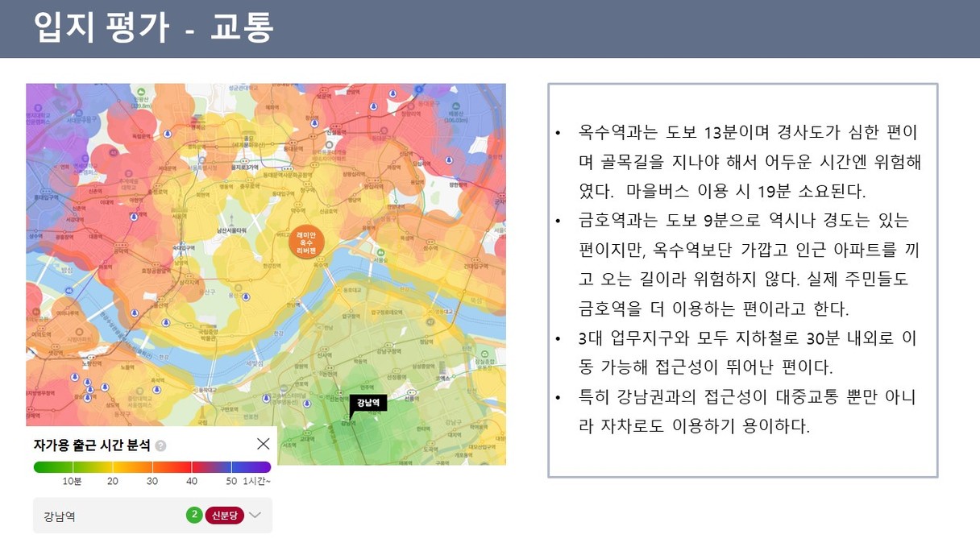Image resolution: width=980 pixels, height=551 pixels.
Task: Click the 을지로3가역 station label on the map
Action: (x=243, y=167)
